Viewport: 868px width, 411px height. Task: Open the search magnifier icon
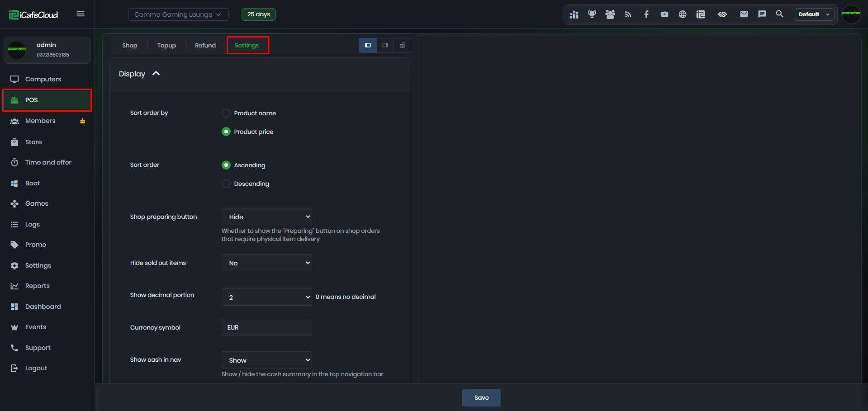pyautogui.click(x=779, y=14)
